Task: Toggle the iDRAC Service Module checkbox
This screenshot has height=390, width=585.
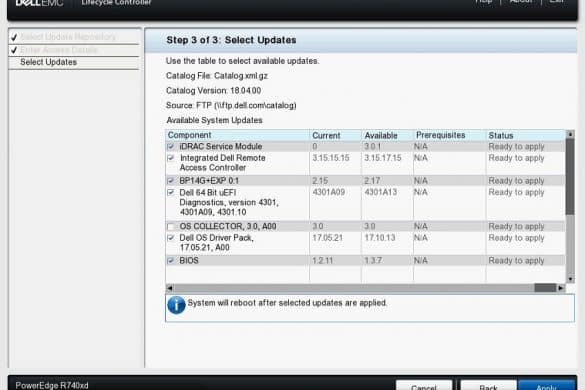Action: pyautogui.click(x=171, y=146)
